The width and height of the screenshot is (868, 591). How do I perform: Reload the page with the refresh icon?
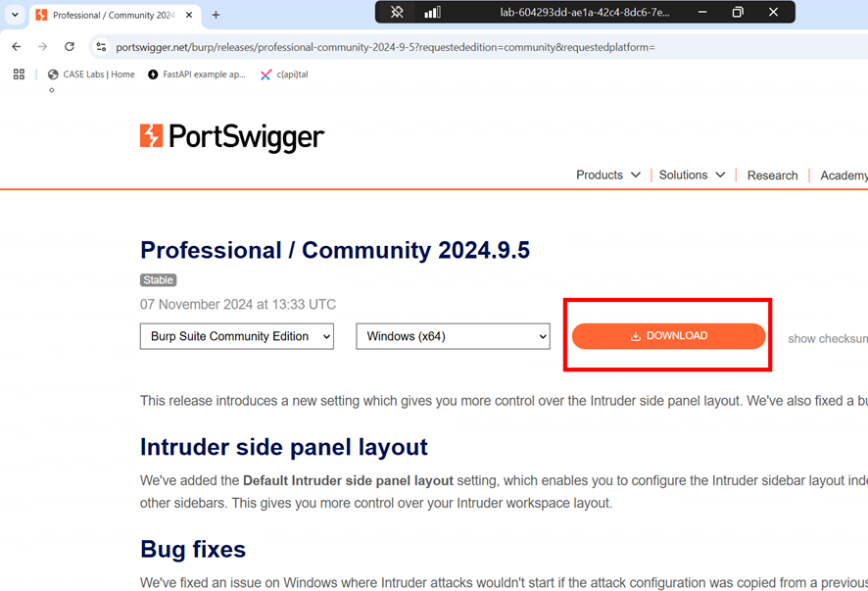pos(70,47)
